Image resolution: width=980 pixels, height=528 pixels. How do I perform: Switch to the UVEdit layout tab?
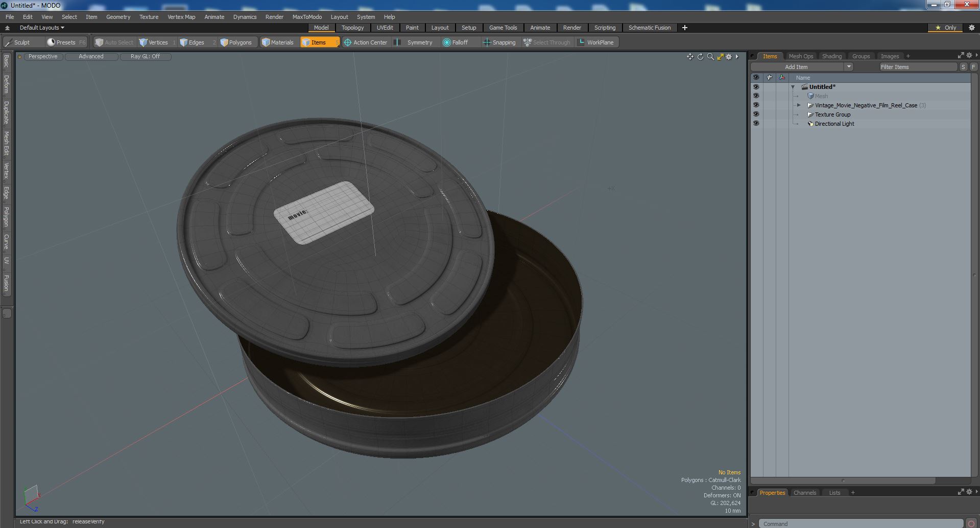tap(385, 28)
